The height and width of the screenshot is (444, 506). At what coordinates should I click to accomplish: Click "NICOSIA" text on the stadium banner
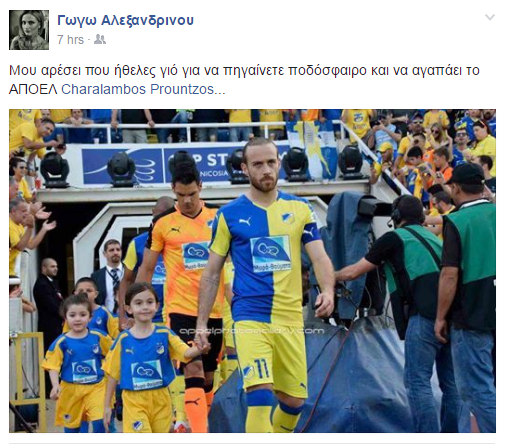[217, 173]
